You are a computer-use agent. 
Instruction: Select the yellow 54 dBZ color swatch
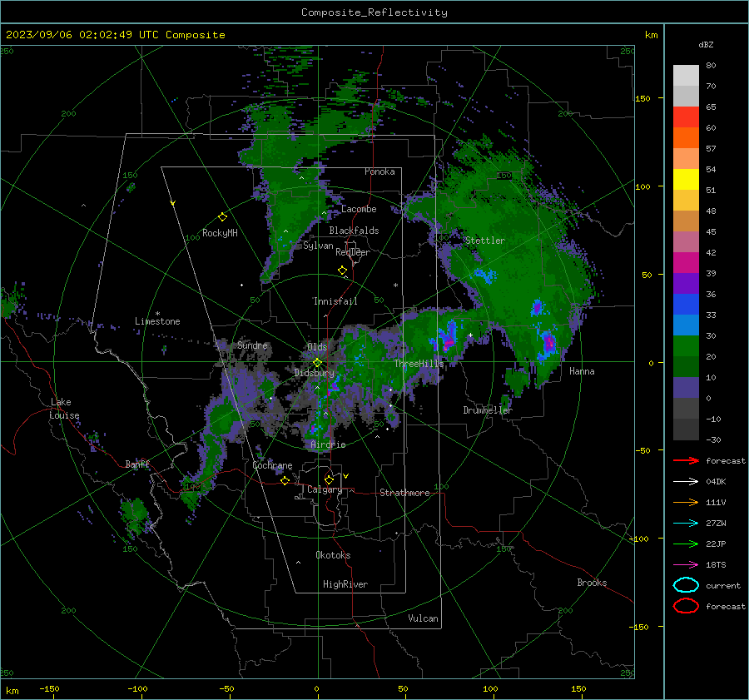686,179
